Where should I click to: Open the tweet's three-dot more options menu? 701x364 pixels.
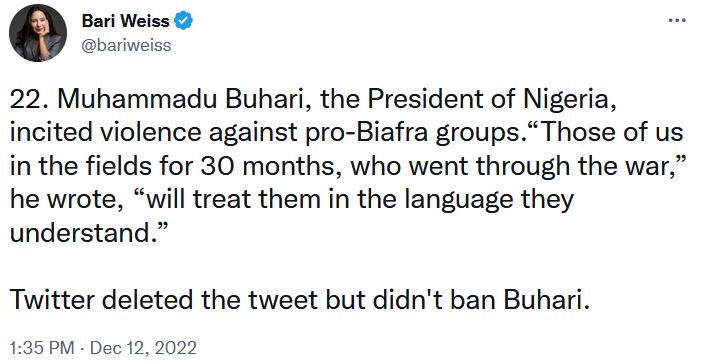click(x=677, y=21)
